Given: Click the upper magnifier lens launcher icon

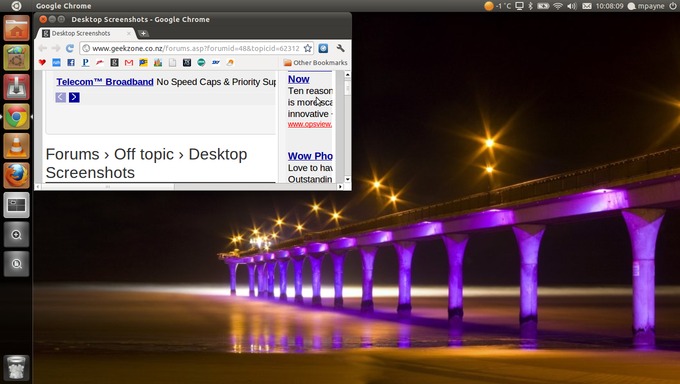Looking at the screenshot, I should tap(16, 235).
